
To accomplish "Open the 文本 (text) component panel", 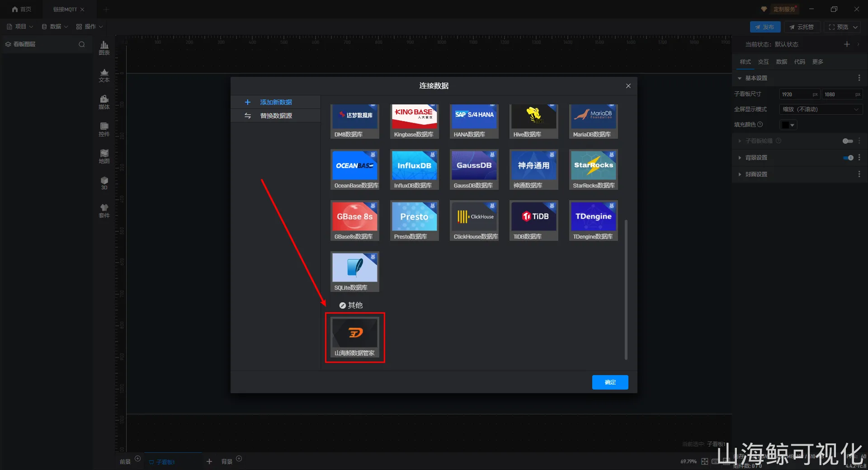I will click(104, 75).
